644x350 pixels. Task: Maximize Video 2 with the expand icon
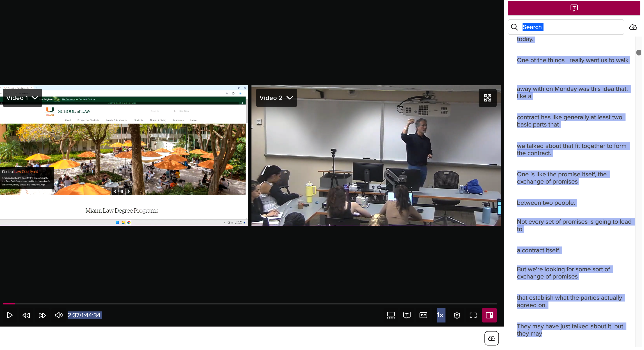(x=487, y=98)
